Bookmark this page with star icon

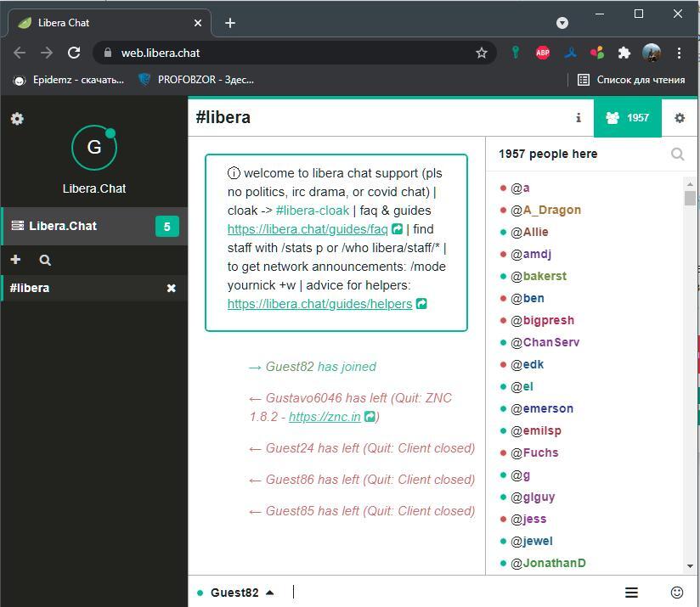click(x=482, y=53)
